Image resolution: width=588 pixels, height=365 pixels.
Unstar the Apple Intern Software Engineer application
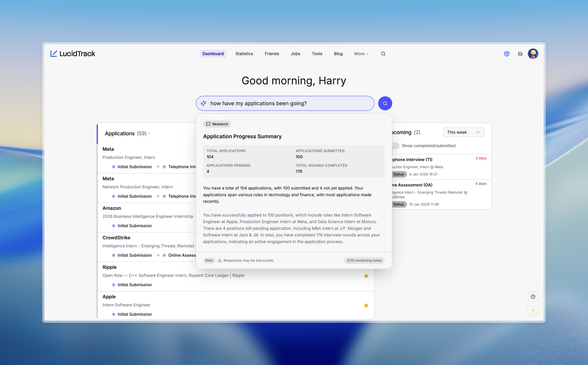click(366, 305)
